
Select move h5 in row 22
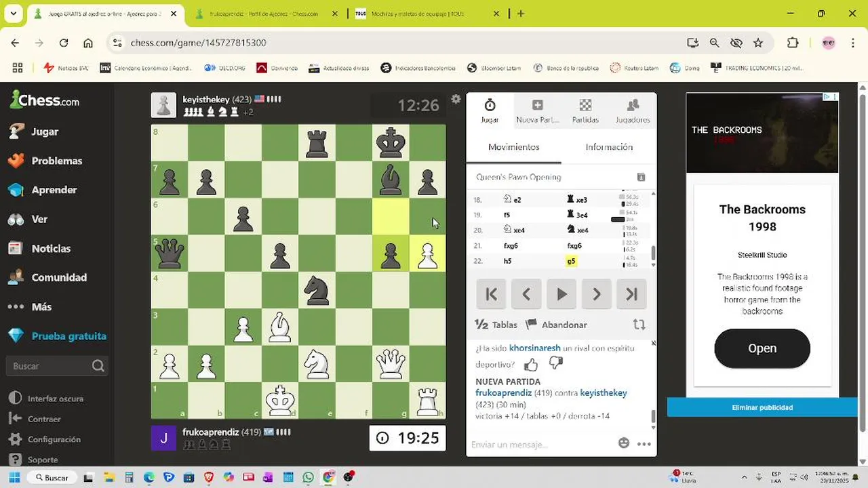click(x=507, y=261)
